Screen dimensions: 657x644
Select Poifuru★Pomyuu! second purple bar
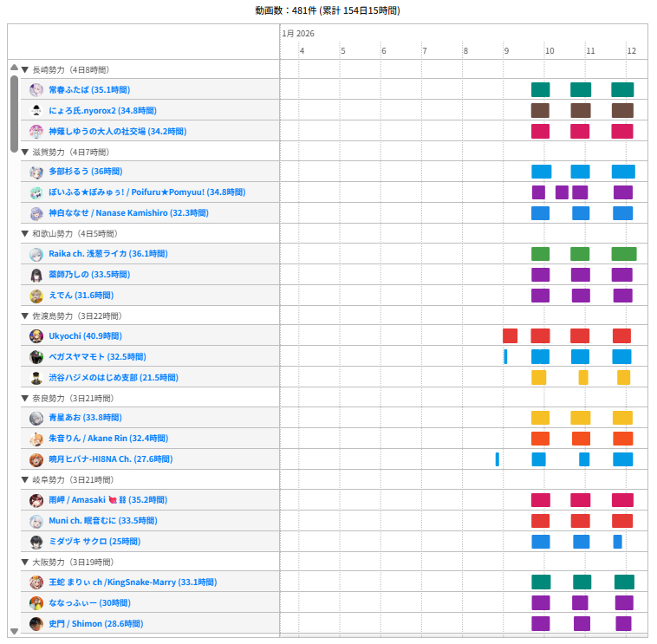pos(562,192)
